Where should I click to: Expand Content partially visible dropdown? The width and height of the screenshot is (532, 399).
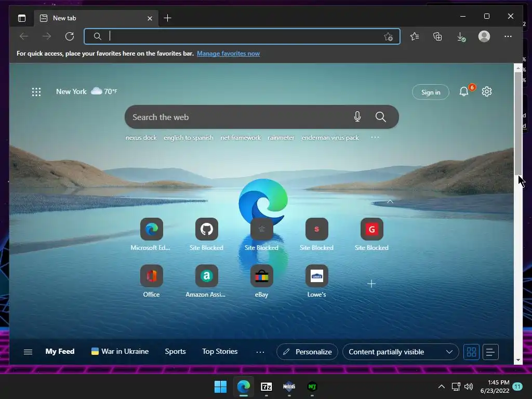click(401, 352)
